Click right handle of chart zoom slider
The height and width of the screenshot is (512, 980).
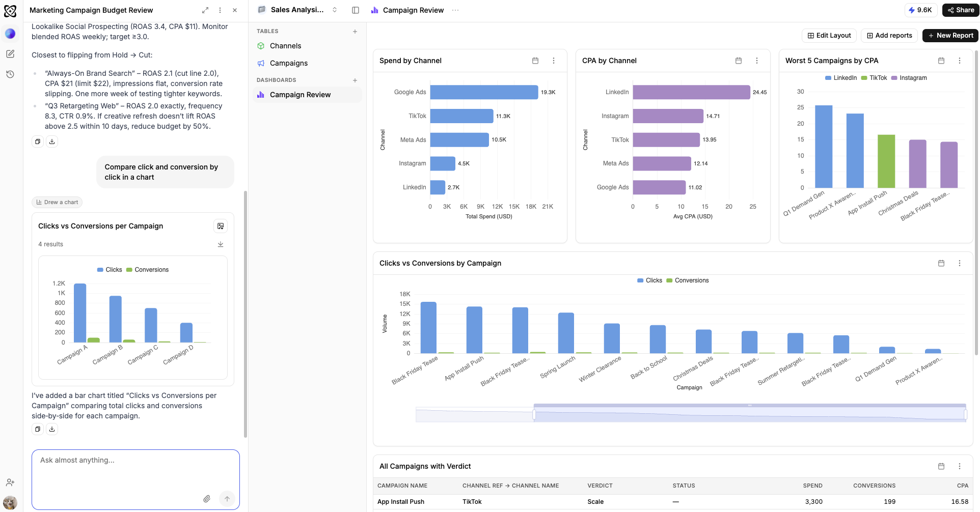click(966, 415)
